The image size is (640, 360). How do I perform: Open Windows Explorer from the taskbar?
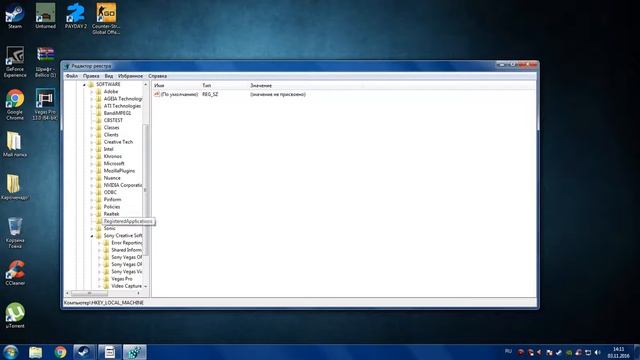pos(36,352)
